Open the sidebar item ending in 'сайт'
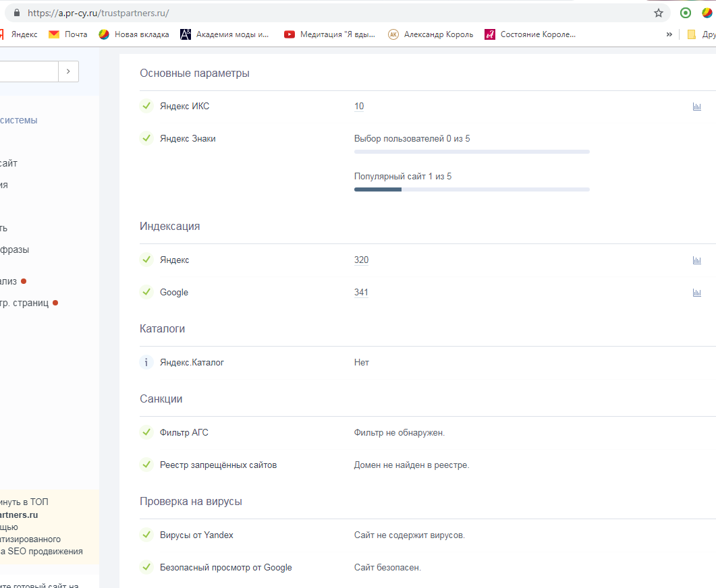 9,163
